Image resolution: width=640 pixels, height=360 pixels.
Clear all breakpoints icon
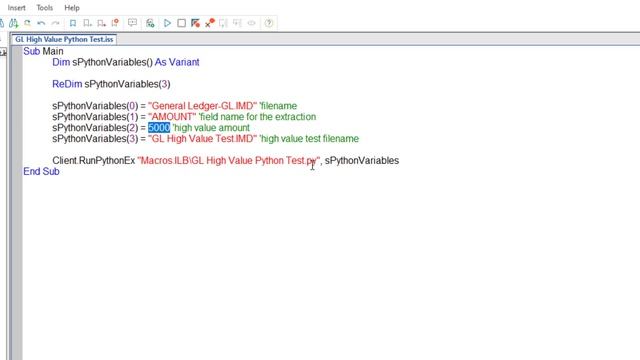210,23
